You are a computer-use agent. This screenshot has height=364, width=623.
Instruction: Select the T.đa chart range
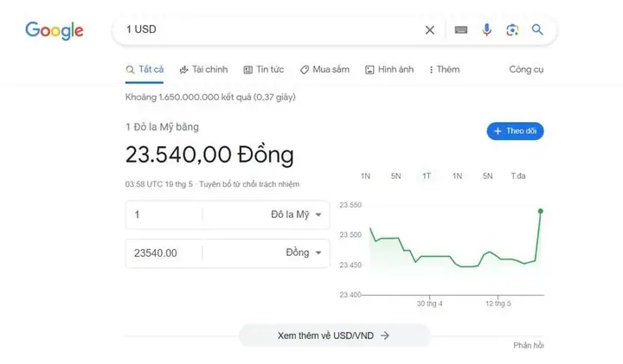[x=518, y=176]
